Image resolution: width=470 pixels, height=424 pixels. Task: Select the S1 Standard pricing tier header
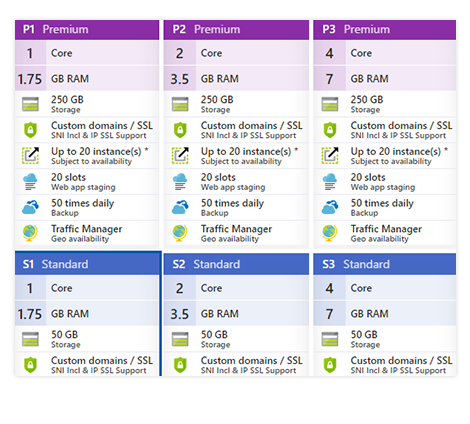[87, 264]
